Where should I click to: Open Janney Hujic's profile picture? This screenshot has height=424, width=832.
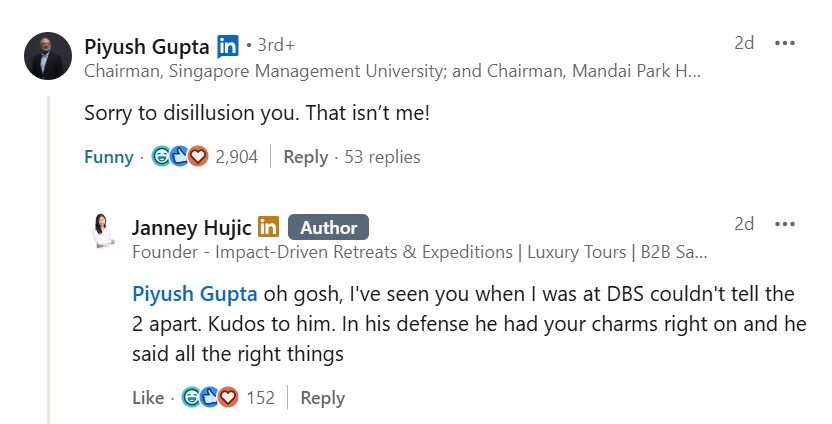pyautogui.click(x=103, y=232)
